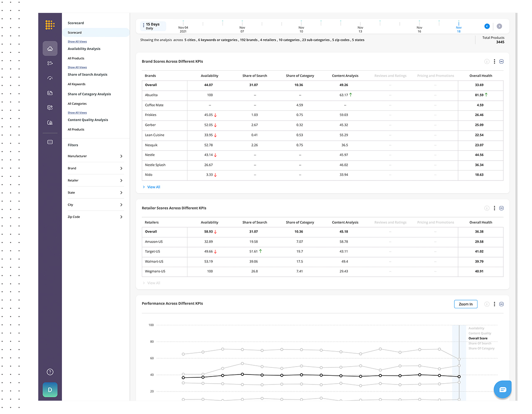Collapse the Brand Scores panel
532x414 pixels.
click(502, 62)
